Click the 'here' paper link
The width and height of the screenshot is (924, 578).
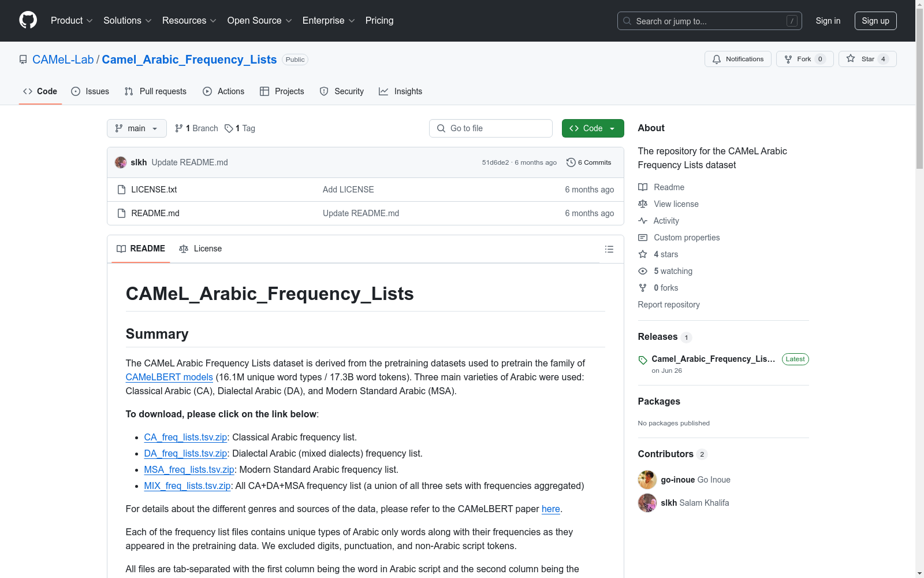(x=551, y=509)
